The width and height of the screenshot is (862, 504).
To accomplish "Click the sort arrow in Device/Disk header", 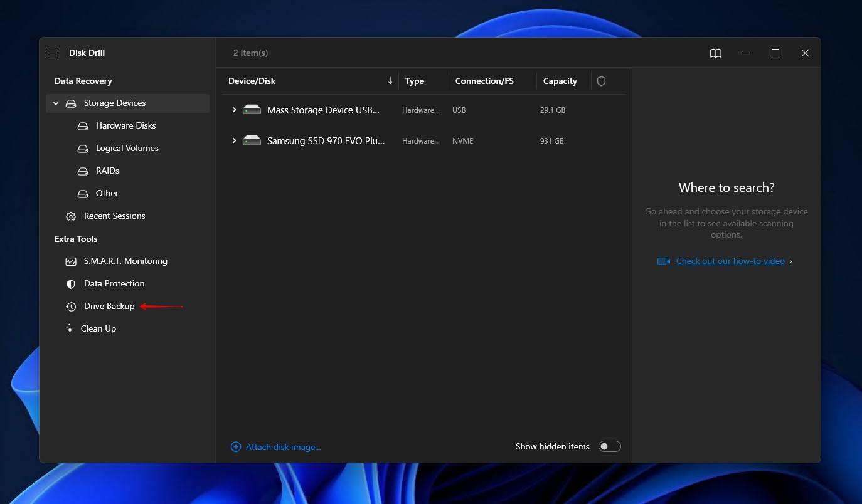I will point(390,80).
